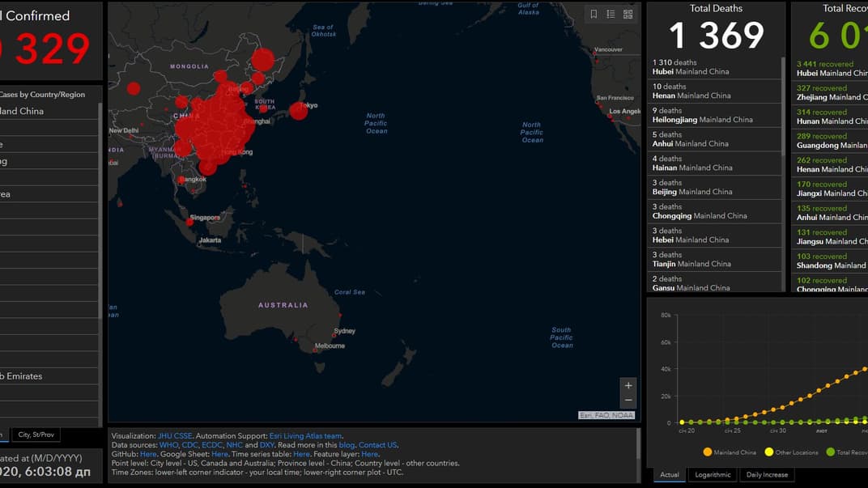This screenshot has height=488, width=868.
Task: Switch chart to Logarithmic tab
Action: (713, 475)
